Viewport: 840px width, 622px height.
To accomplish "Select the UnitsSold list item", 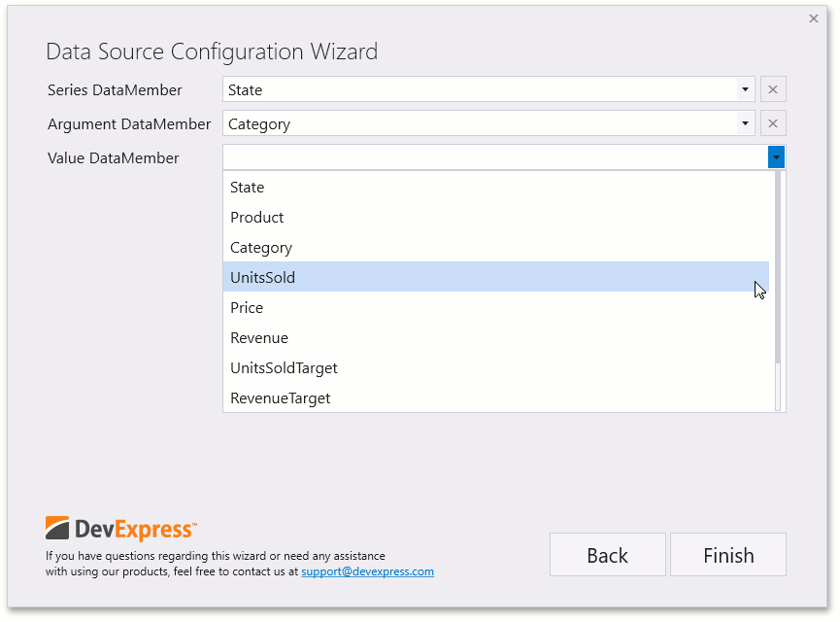I will pyautogui.click(x=496, y=277).
